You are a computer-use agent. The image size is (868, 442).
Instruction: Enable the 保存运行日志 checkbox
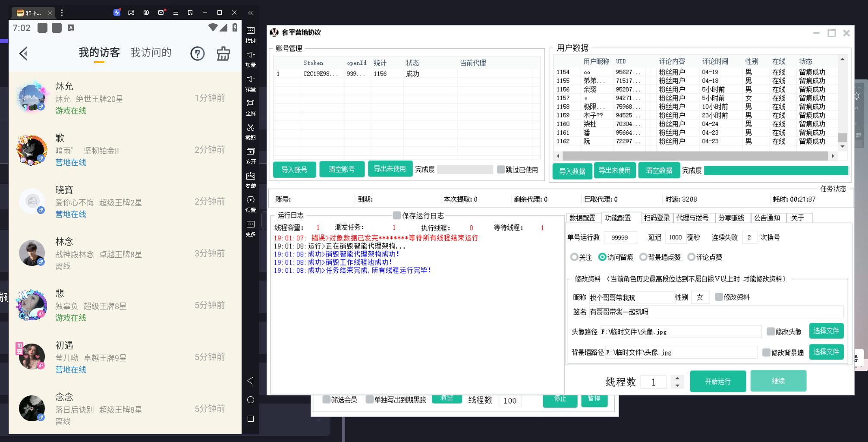pyautogui.click(x=396, y=215)
